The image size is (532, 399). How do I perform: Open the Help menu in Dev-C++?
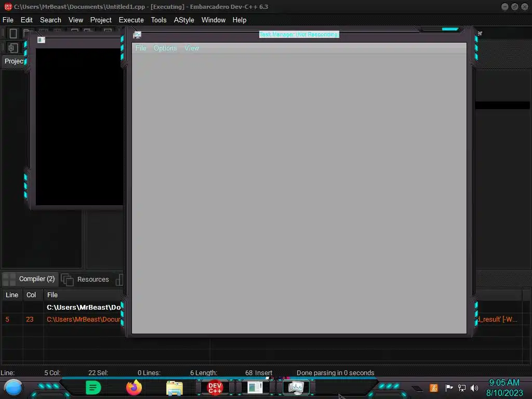(240, 20)
